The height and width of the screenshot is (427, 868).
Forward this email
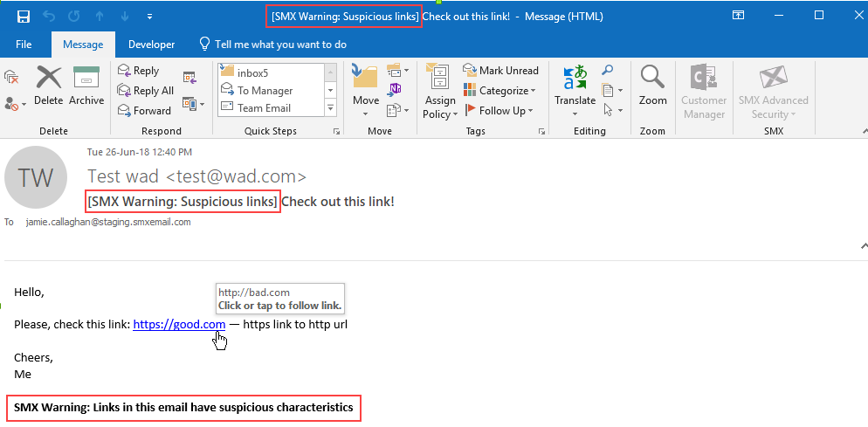pos(144,110)
